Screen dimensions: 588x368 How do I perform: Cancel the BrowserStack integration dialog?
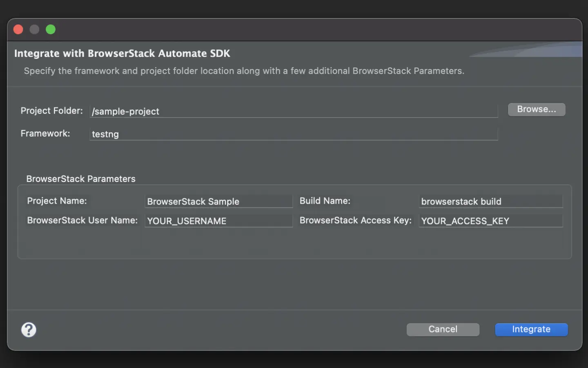443,330
